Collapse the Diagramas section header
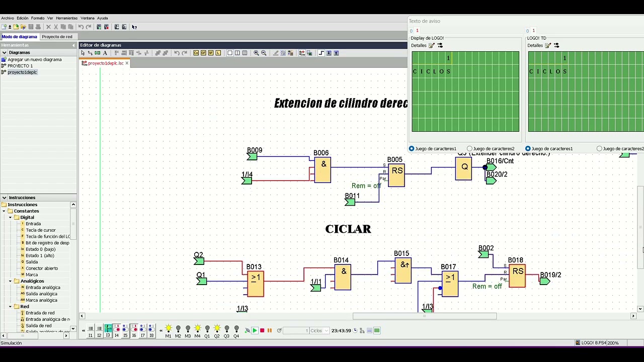The width and height of the screenshot is (644, 362). point(4,52)
